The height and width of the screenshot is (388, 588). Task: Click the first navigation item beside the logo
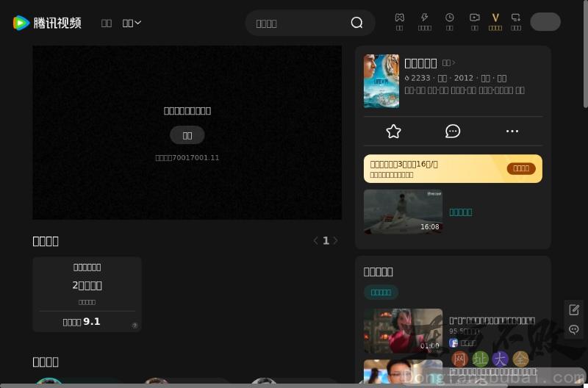[107, 23]
